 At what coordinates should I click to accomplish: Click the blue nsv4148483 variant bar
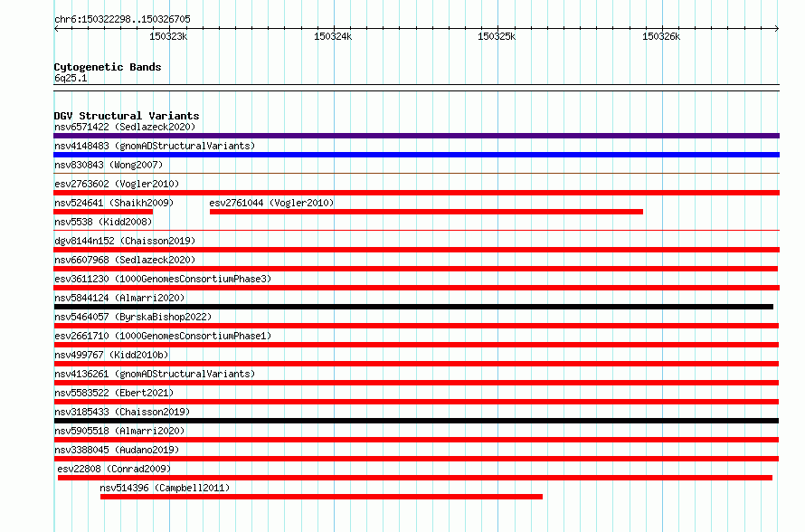(416, 155)
